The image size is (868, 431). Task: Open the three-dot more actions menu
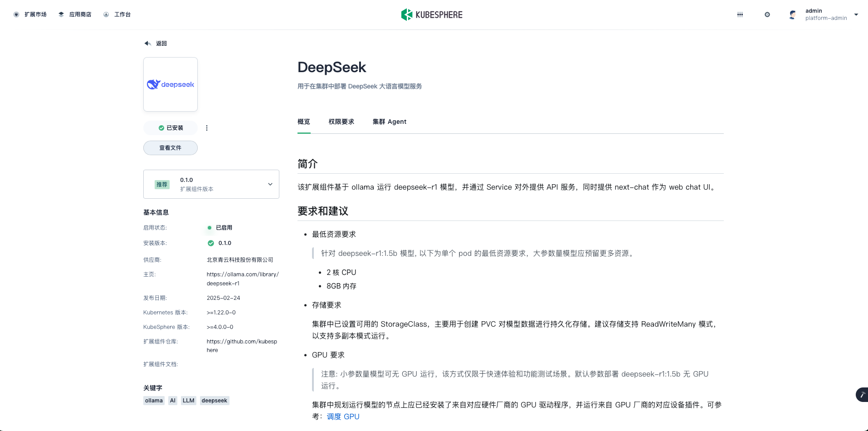pyautogui.click(x=207, y=128)
